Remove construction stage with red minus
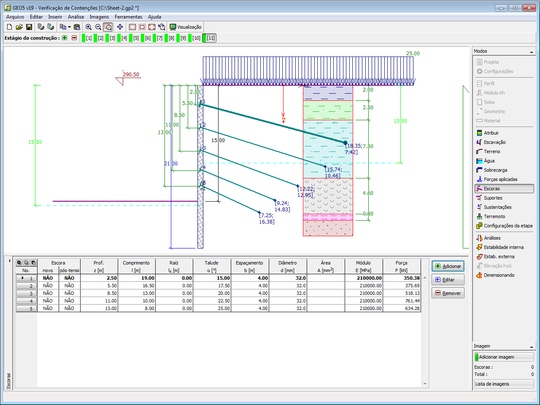 [74, 38]
